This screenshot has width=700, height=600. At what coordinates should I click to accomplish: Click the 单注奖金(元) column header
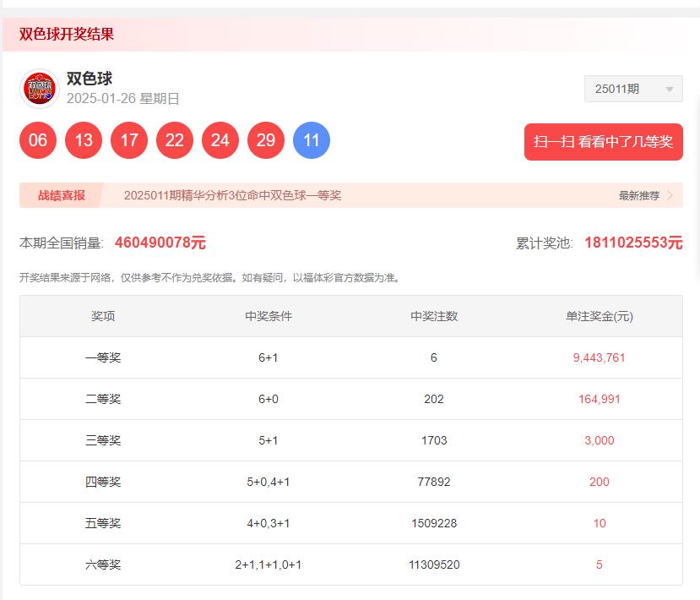[x=600, y=316]
